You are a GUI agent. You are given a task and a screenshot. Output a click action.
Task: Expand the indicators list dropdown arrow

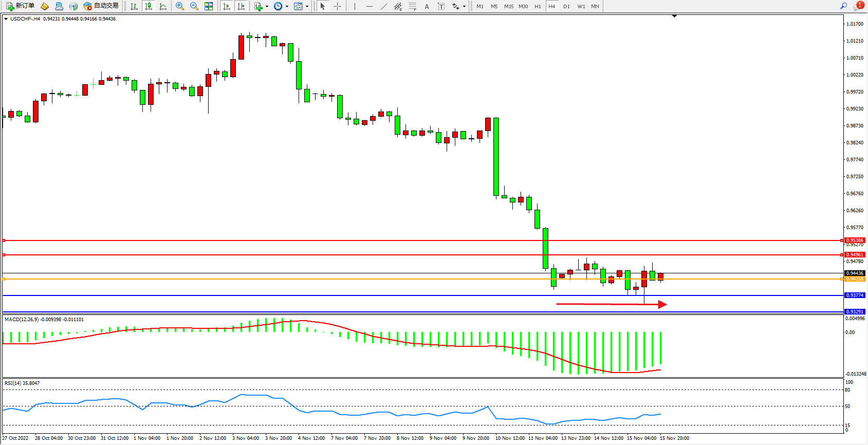click(x=267, y=7)
